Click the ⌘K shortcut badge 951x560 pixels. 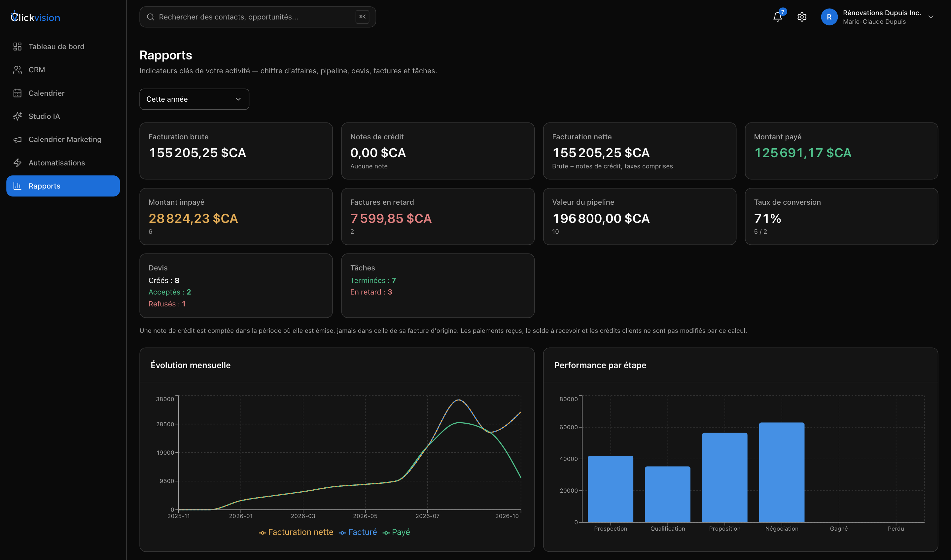362,17
